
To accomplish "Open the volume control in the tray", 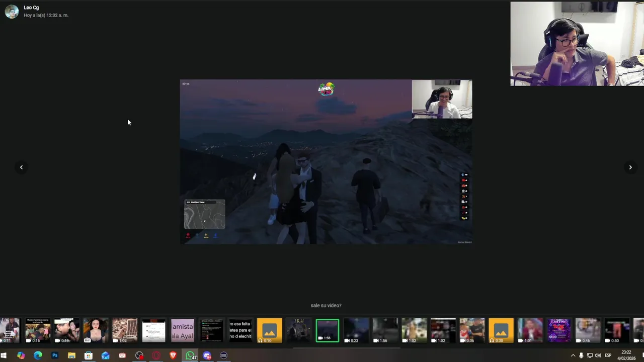I will click(598, 355).
